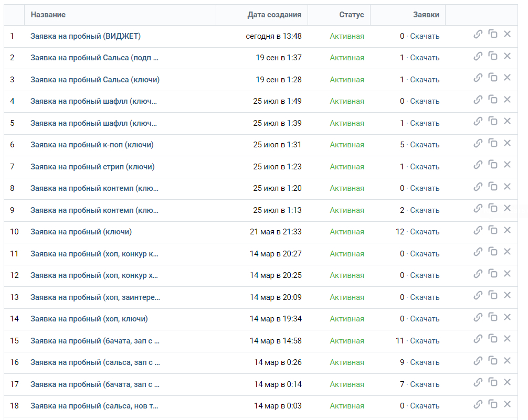Sort by Дата создания column header
The image size is (528, 420).
coord(274,15)
